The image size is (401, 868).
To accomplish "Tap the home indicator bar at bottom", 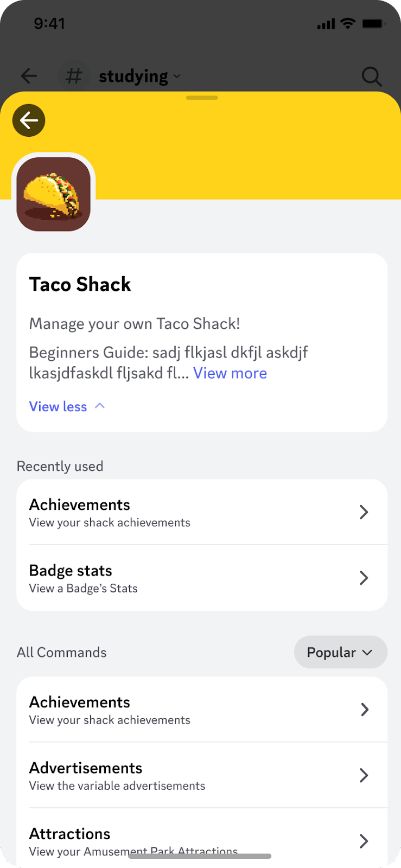I will (x=200, y=856).
